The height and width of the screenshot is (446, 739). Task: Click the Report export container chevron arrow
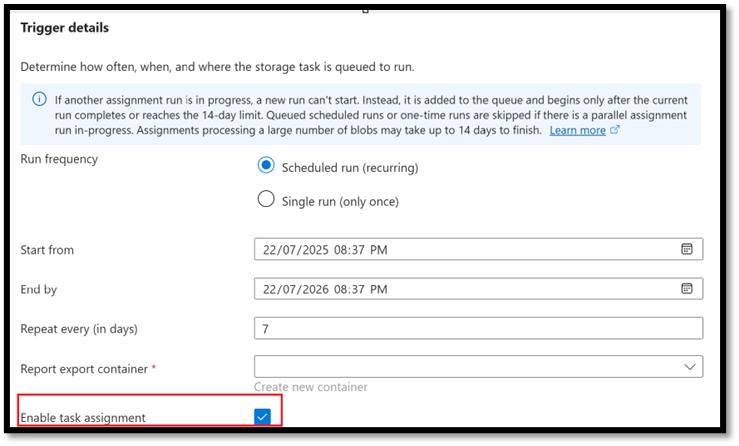tap(690, 367)
